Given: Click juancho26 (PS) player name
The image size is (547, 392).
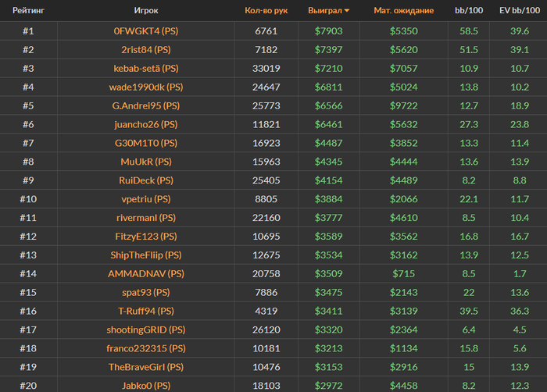Looking at the screenshot, I should 146,124.
